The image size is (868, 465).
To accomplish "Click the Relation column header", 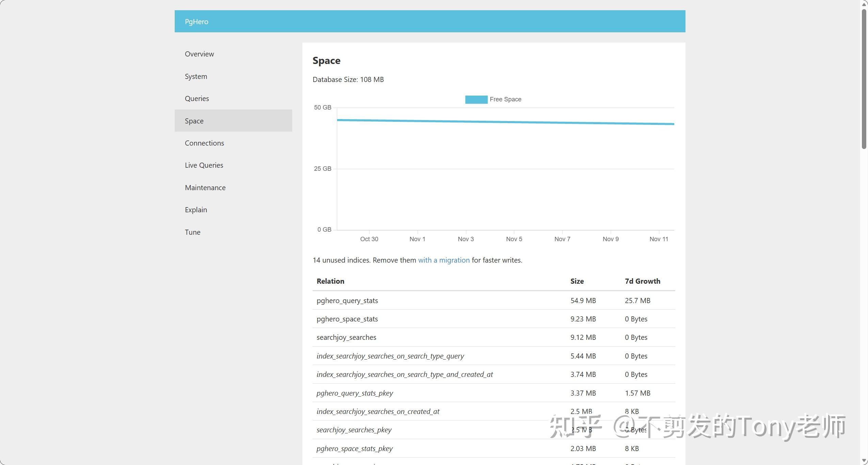I will coord(330,281).
